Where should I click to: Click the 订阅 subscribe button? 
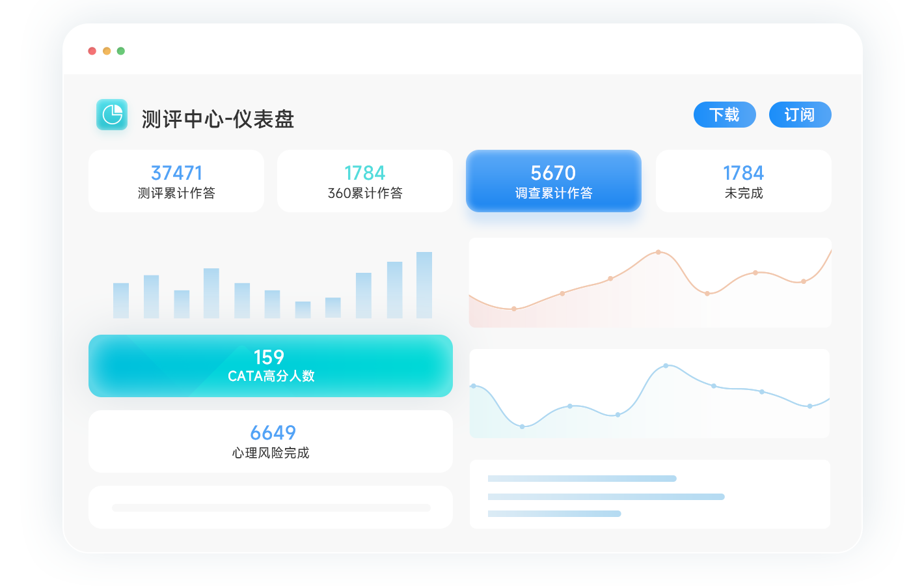pos(800,115)
